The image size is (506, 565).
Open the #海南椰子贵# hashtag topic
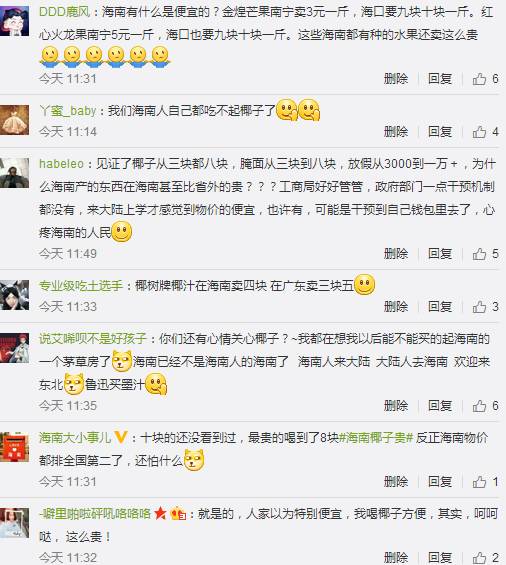(x=376, y=438)
